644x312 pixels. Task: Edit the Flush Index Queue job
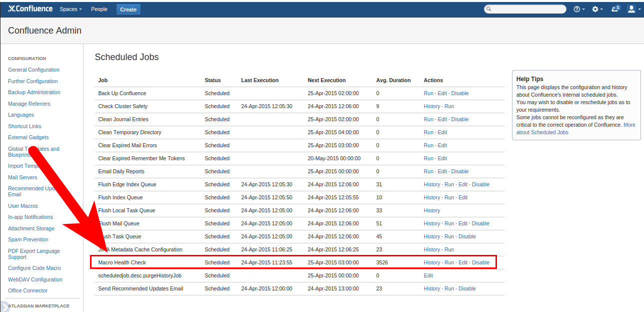pos(463,198)
